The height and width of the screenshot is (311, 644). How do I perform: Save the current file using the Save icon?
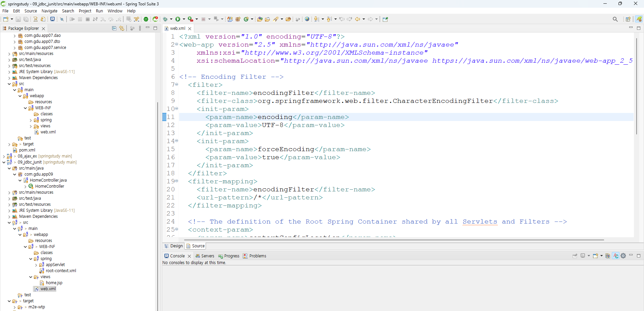pos(18,19)
